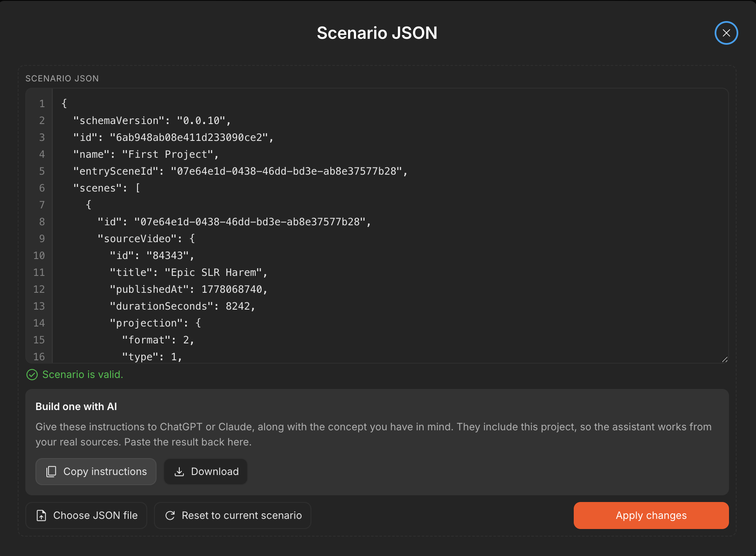Close the Scenario JSON dialog

coord(726,33)
